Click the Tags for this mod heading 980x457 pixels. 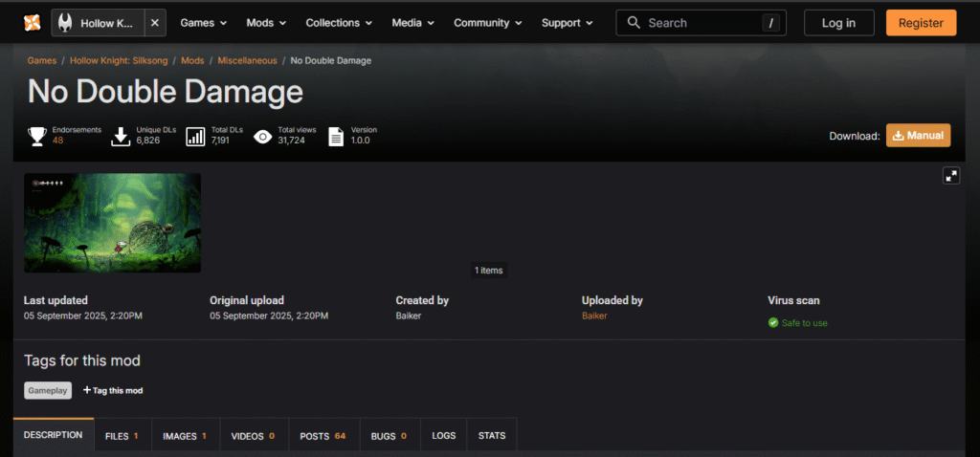pyautogui.click(x=82, y=360)
